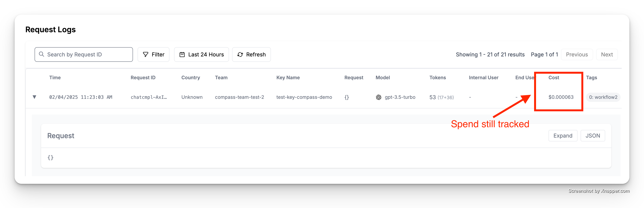The width and height of the screenshot is (644, 208).
Task: Expand the Request panel content
Action: [x=563, y=136]
